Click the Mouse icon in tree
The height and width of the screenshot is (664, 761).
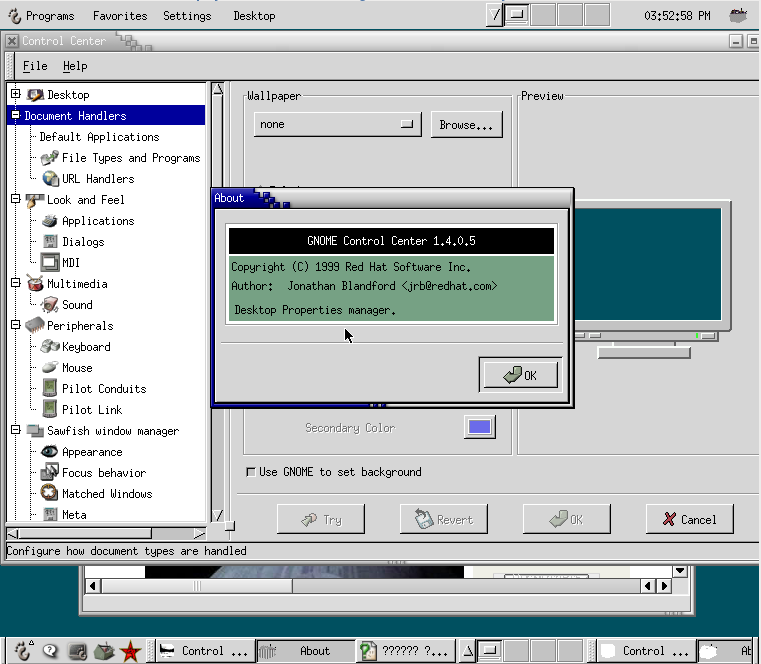pyautogui.click(x=50, y=367)
